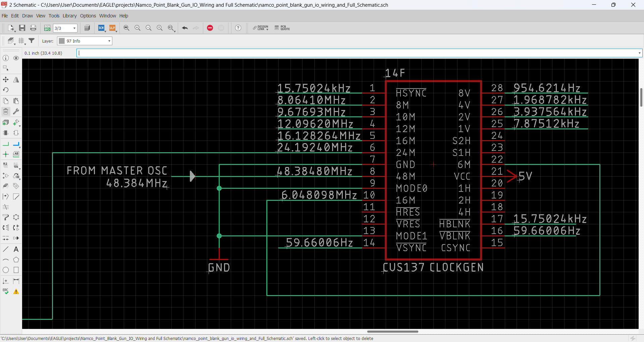This screenshot has height=342, width=644.
Task: Toggle the selection filter funnel
Action: click(32, 41)
